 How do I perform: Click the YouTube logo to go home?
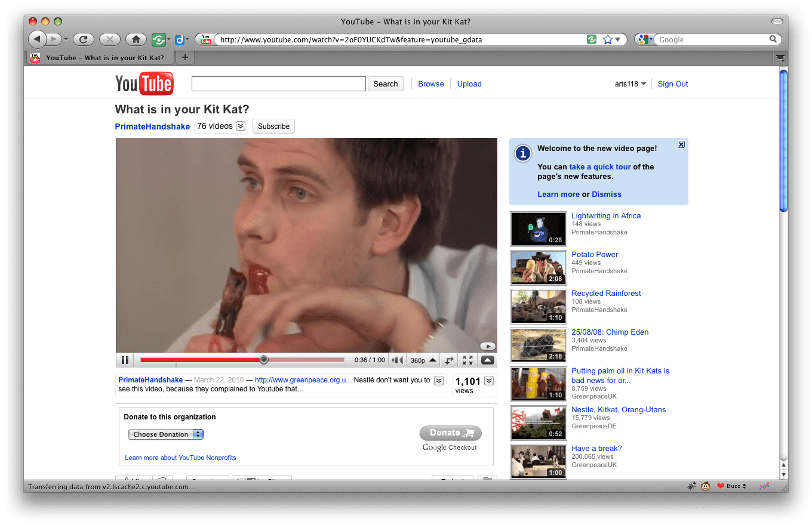pos(144,84)
